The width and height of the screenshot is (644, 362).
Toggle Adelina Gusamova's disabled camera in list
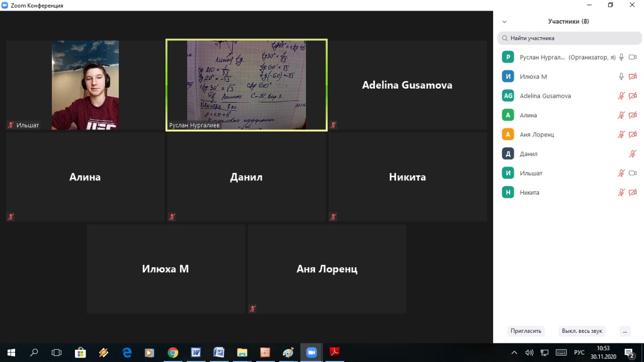tap(633, 96)
